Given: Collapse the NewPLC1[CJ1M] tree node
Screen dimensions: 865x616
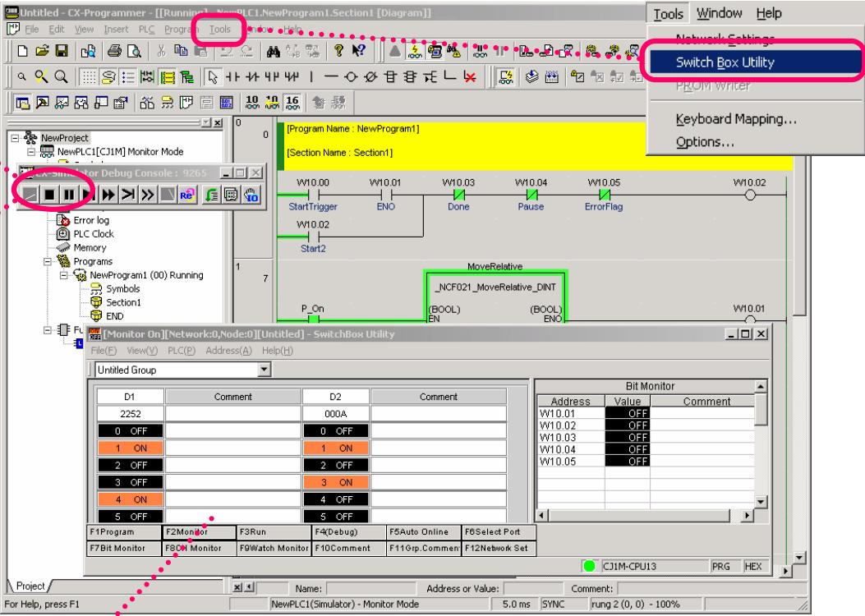Looking at the screenshot, I should point(31,152).
